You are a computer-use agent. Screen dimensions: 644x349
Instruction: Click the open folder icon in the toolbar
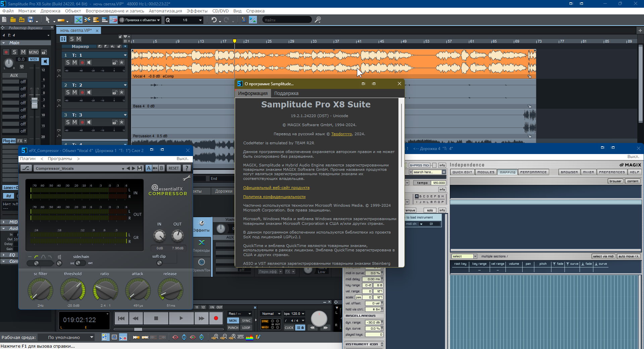[13, 20]
